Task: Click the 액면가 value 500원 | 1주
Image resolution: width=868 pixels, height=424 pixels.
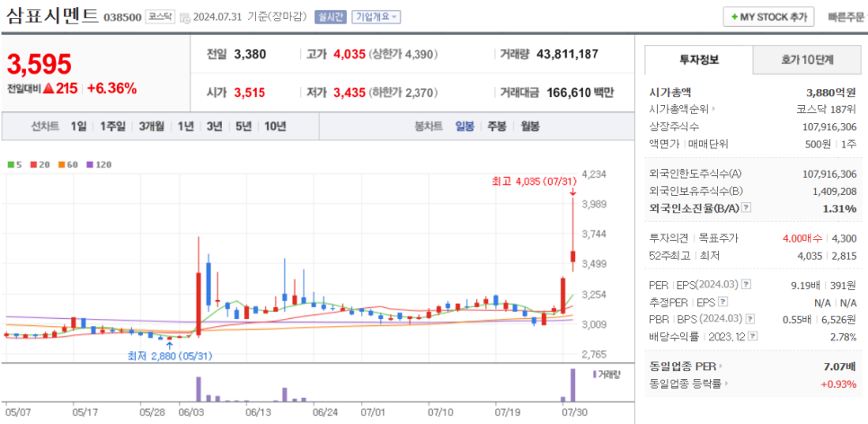Action: (831, 144)
